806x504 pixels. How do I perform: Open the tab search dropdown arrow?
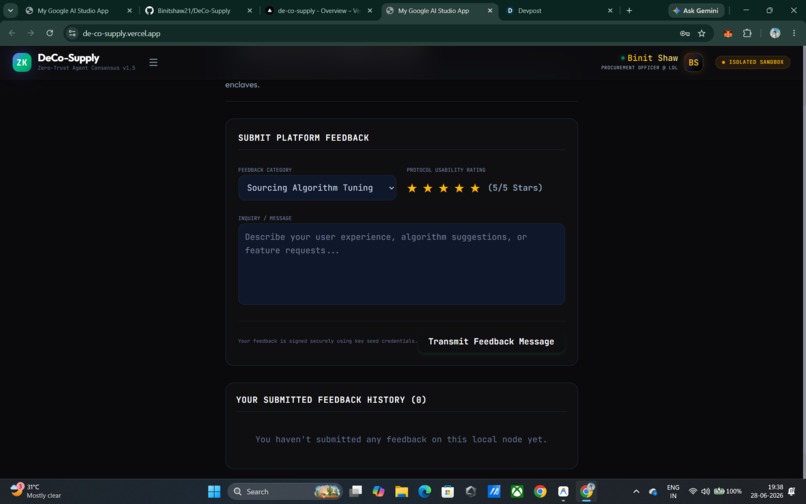10,10
